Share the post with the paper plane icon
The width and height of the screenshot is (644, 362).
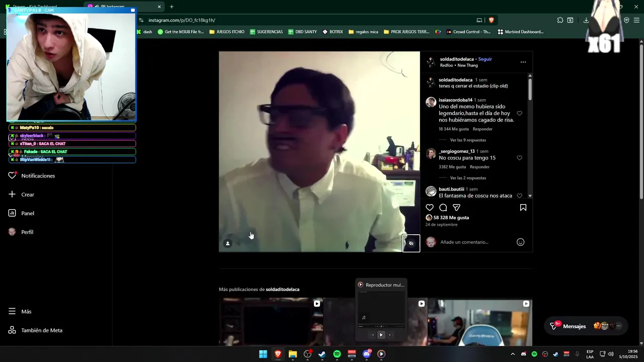(456, 208)
